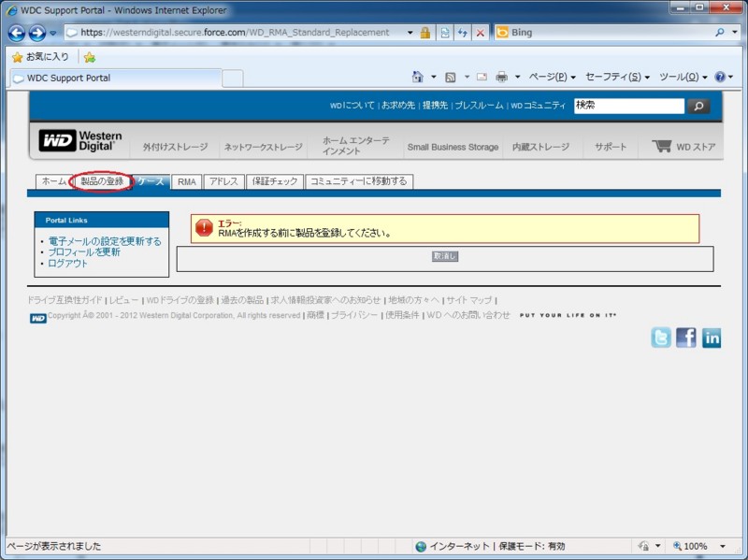Select the コミュニティーに移動する tab
The height and width of the screenshot is (560, 748).
click(359, 181)
